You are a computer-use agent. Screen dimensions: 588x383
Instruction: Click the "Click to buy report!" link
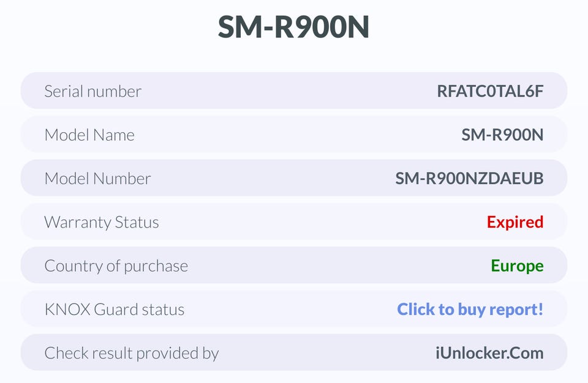(470, 309)
